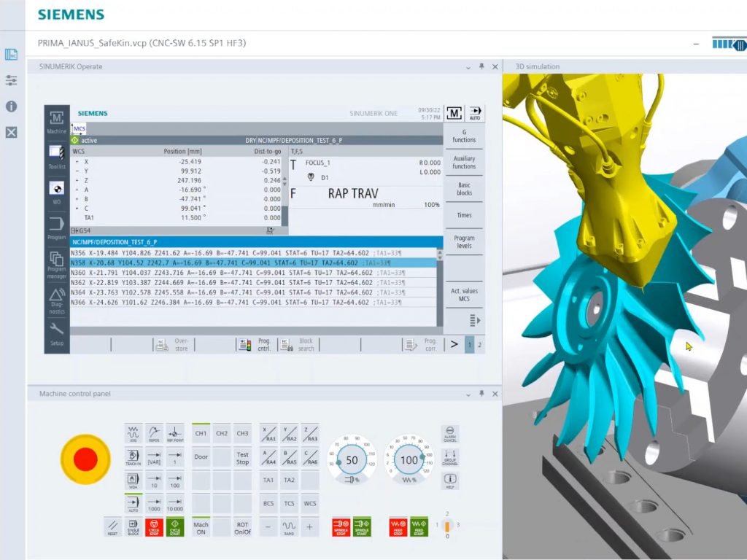Image resolution: width=747 pixels, height=560 pixels.
Task: Click the Act. values MCS softkey
Action: point(464,295)
